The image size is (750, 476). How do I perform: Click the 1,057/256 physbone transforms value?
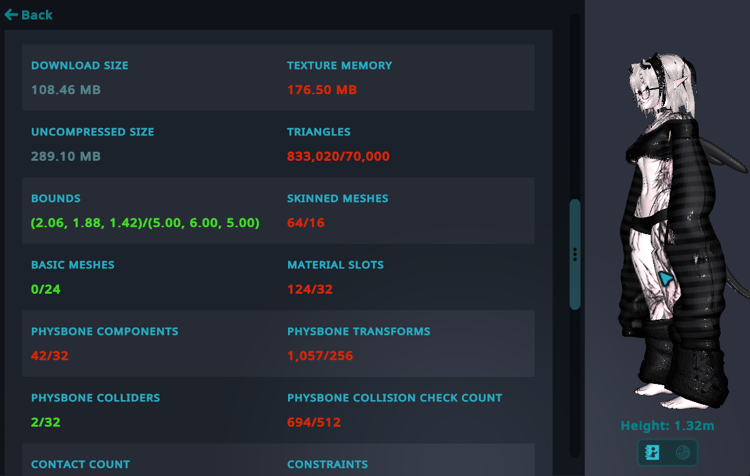pyautogui.click(x=320, y=356)
